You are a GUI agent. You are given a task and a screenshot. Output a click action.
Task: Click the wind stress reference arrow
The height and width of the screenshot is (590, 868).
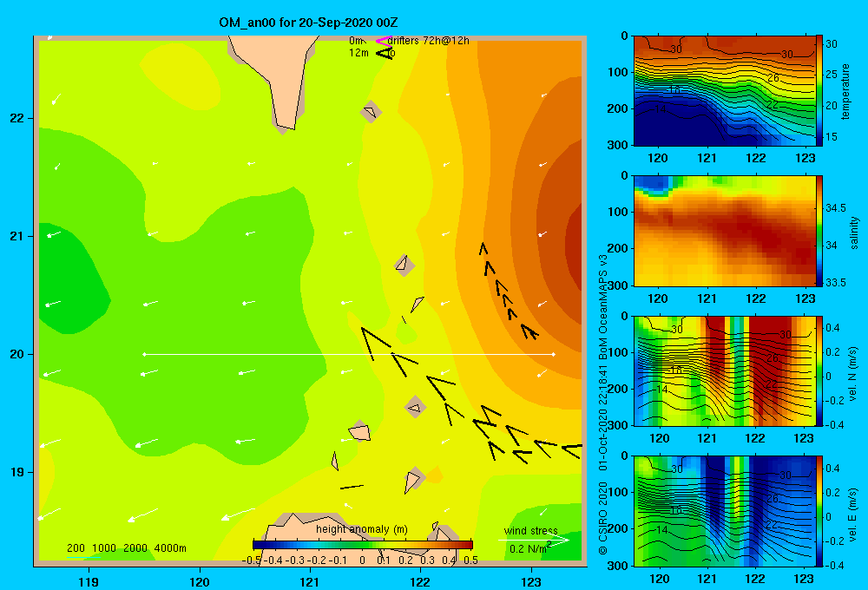(x=534, y=540)
